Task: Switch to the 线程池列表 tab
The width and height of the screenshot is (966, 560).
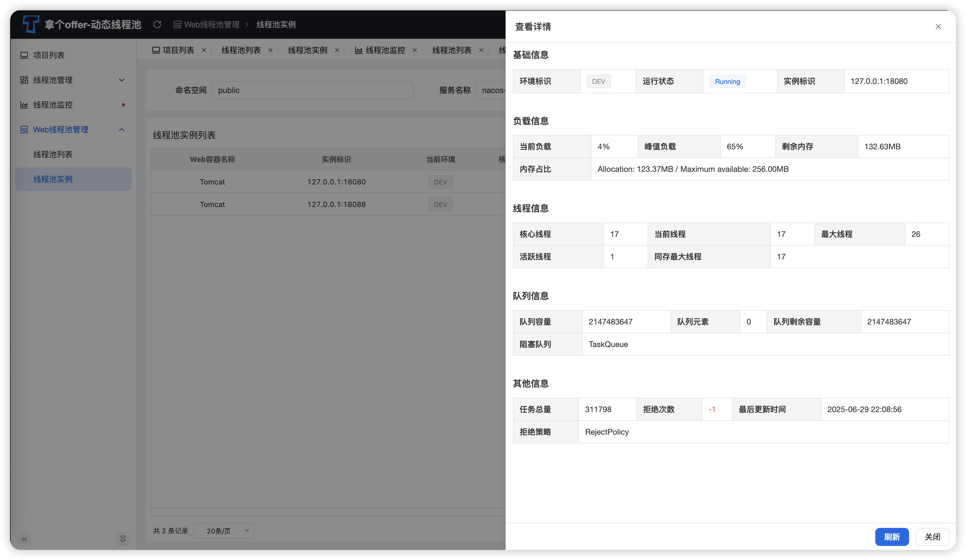Action: [x=241, y=50]
